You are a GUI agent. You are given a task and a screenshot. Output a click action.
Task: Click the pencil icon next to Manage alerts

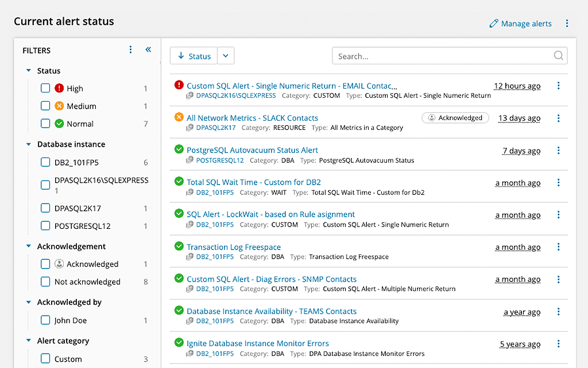point(493,23)
